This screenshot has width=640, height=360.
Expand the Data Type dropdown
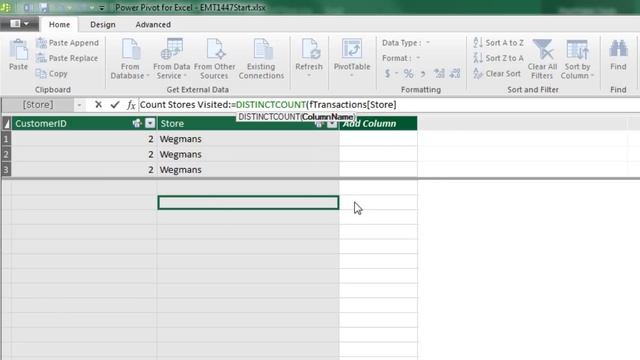point(428,43)
